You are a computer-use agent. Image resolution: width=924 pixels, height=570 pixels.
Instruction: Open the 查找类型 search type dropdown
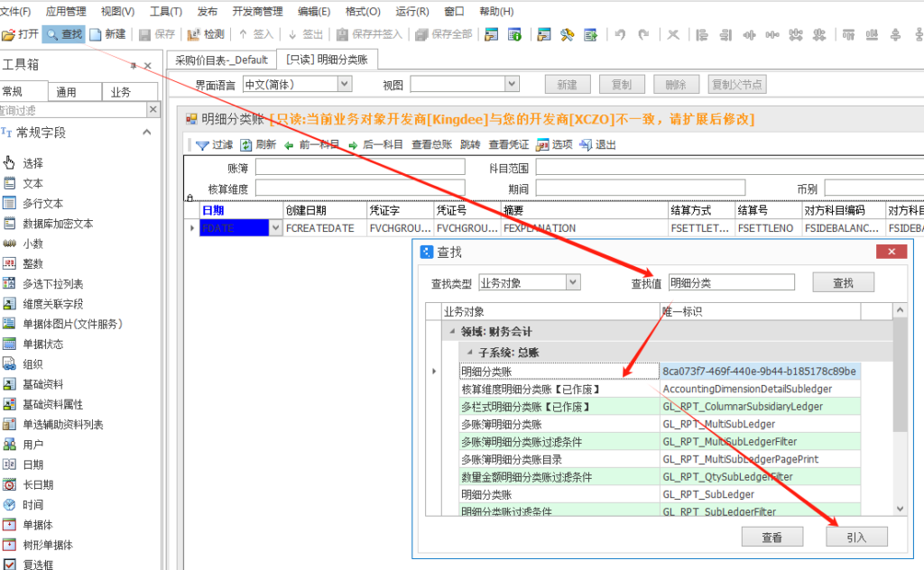[572, 283]
